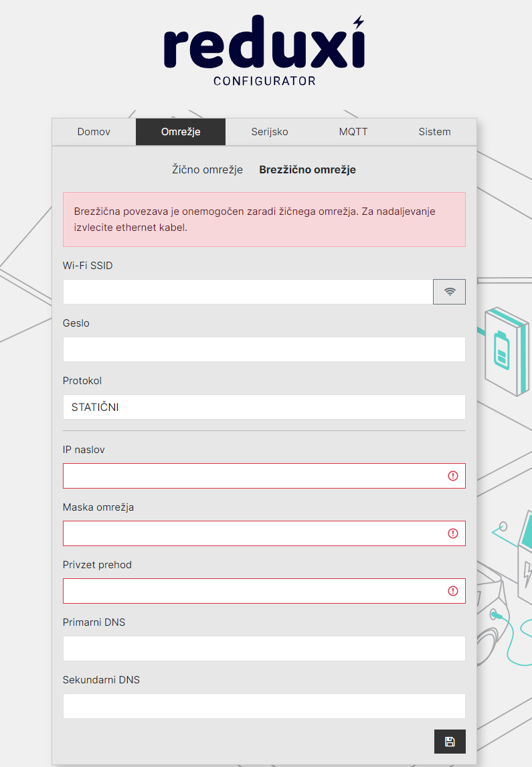
Task: Switch to the Žično omrežje sub-tab
Action: [207, 170]
